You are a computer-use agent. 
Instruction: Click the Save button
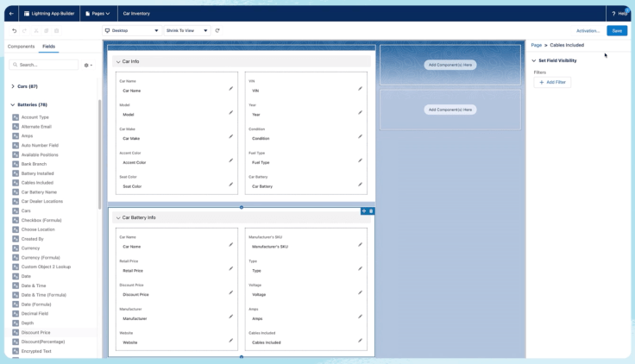click(x=617, y=30)
